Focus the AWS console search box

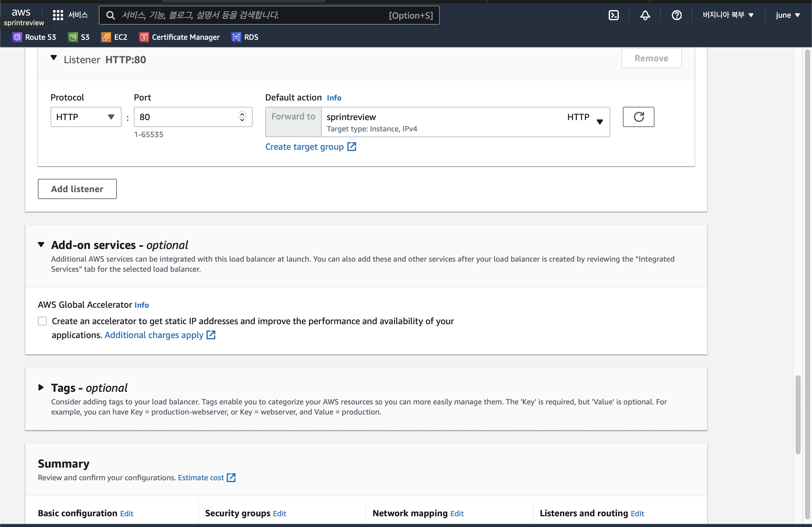click(x=269, y=15)
